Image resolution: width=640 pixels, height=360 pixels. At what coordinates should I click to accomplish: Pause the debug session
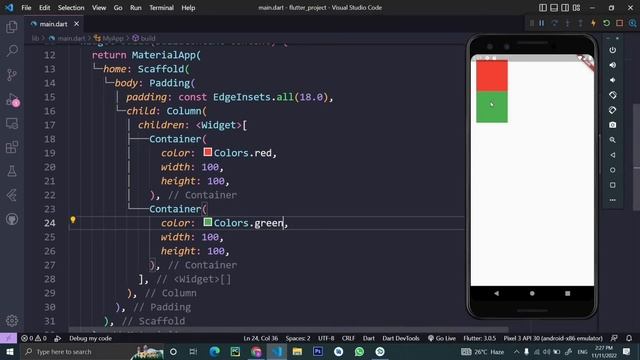(x=542, y=23)
